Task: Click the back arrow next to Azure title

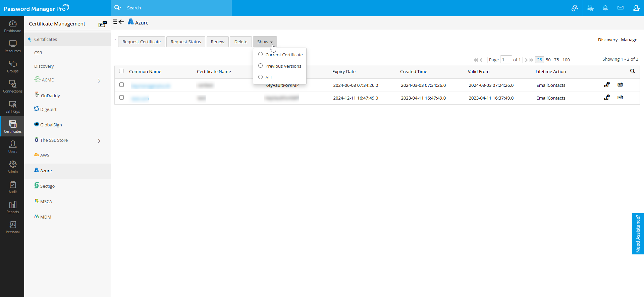Action: tap(121, 22)
